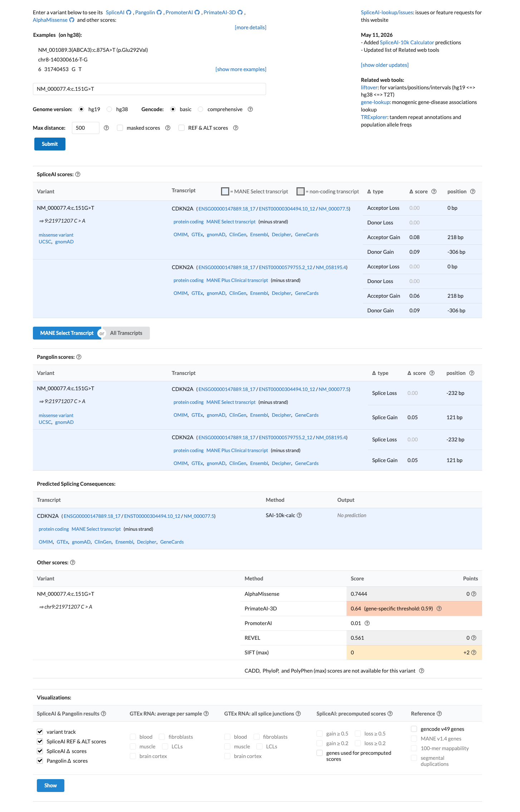Expand show more examples
Screen dimensions: 520x812
(241, 69)
